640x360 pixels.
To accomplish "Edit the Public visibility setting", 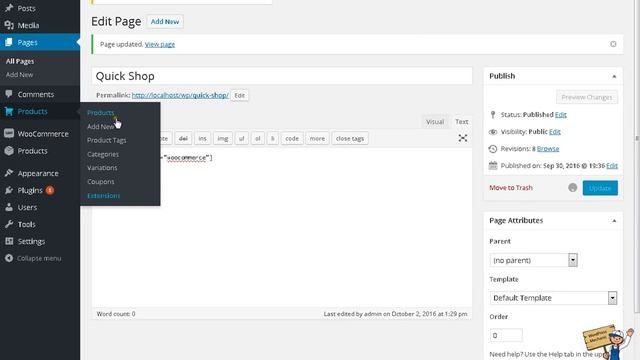I will 555,132.
